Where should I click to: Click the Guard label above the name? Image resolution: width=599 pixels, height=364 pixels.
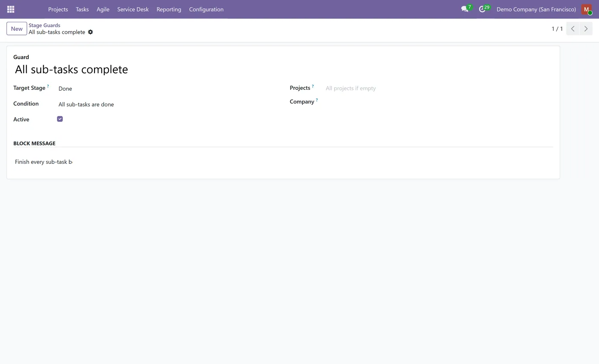[21, 57]
